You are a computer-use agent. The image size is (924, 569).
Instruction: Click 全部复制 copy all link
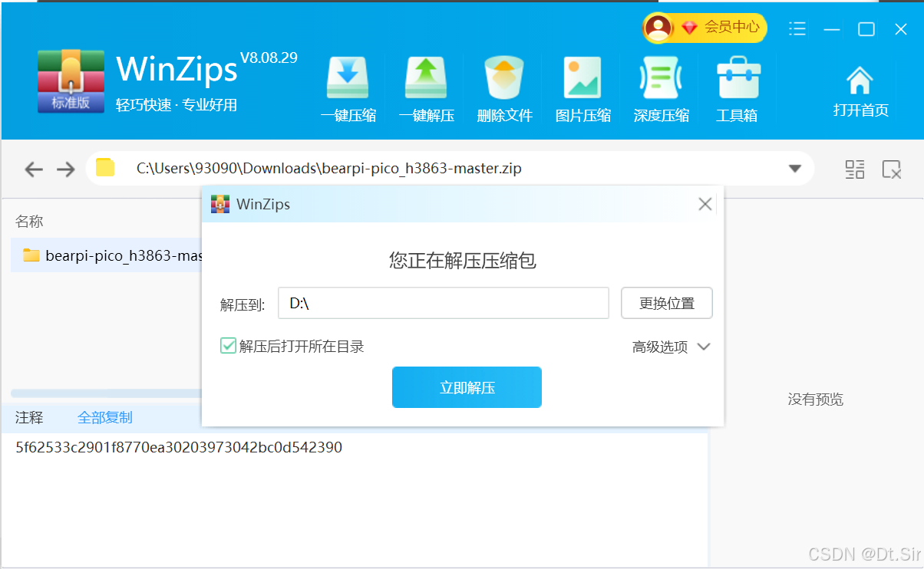click(105, 417)
